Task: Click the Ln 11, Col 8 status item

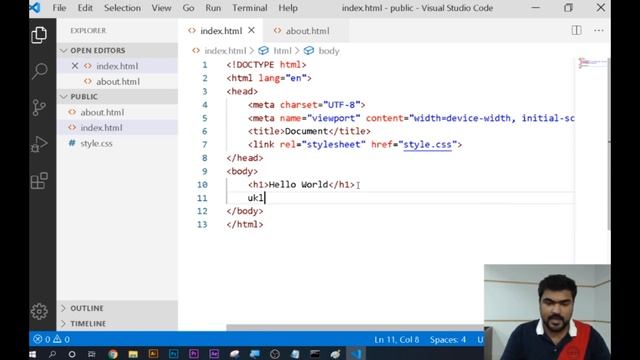Action: pyautogui.click(x=397, y=340)
